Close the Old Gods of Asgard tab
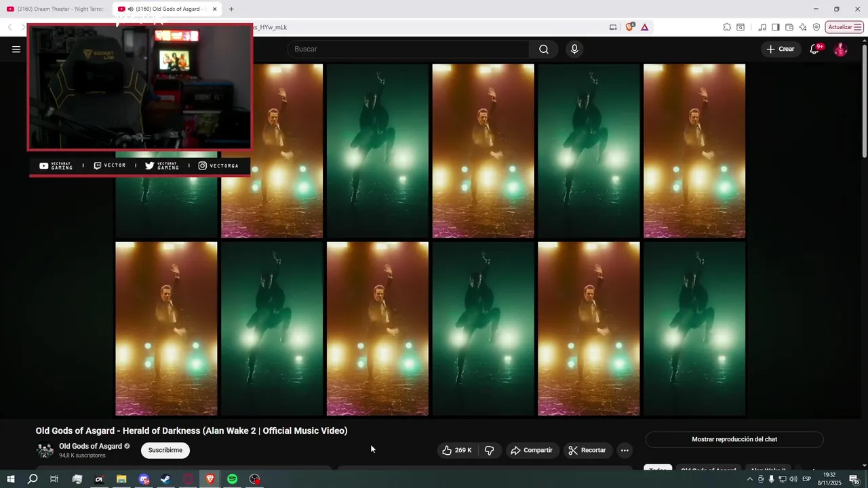This screenshot has width=868, height=488. [214, 9]
